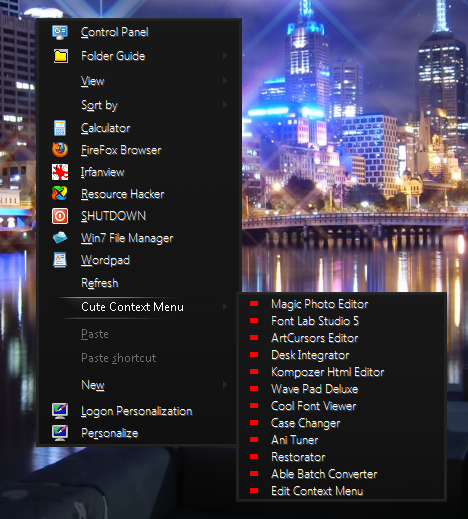Select the SHUTDOWN menu entry
The height and width of the screenshot is (519, 468).
pos(139,216)
